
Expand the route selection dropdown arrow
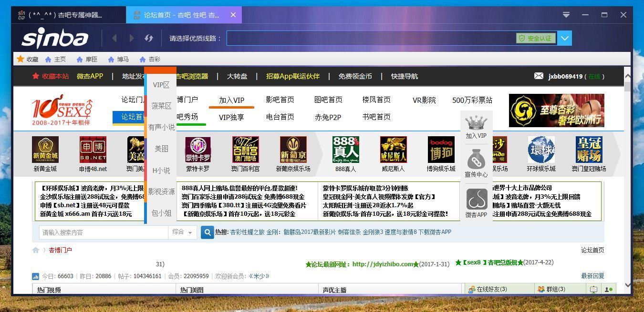(565, 39)
